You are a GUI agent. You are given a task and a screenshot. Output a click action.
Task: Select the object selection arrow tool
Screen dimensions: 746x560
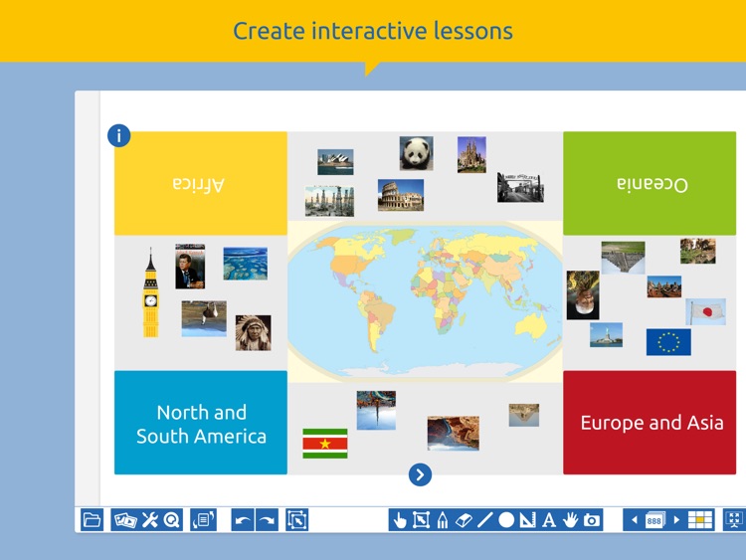421,520
